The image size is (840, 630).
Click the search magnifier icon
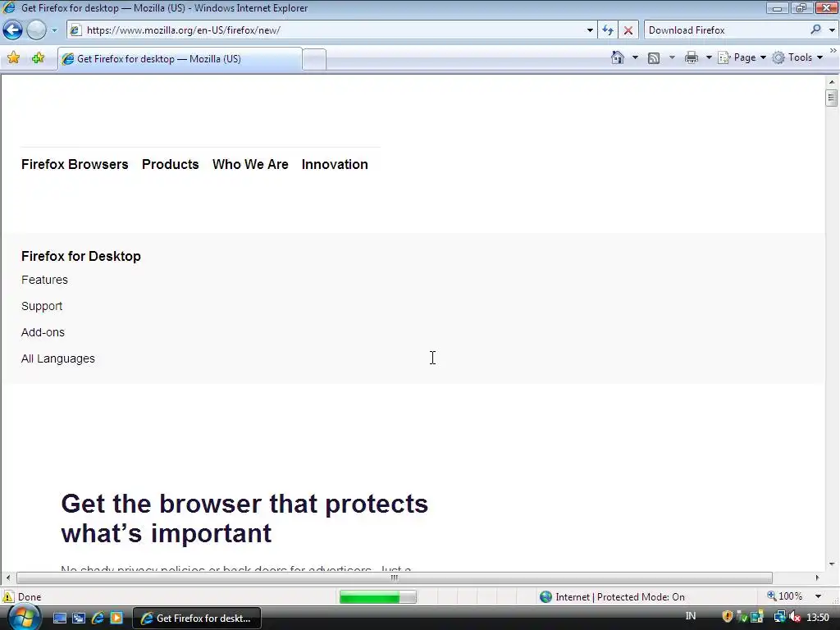point(815,30)
